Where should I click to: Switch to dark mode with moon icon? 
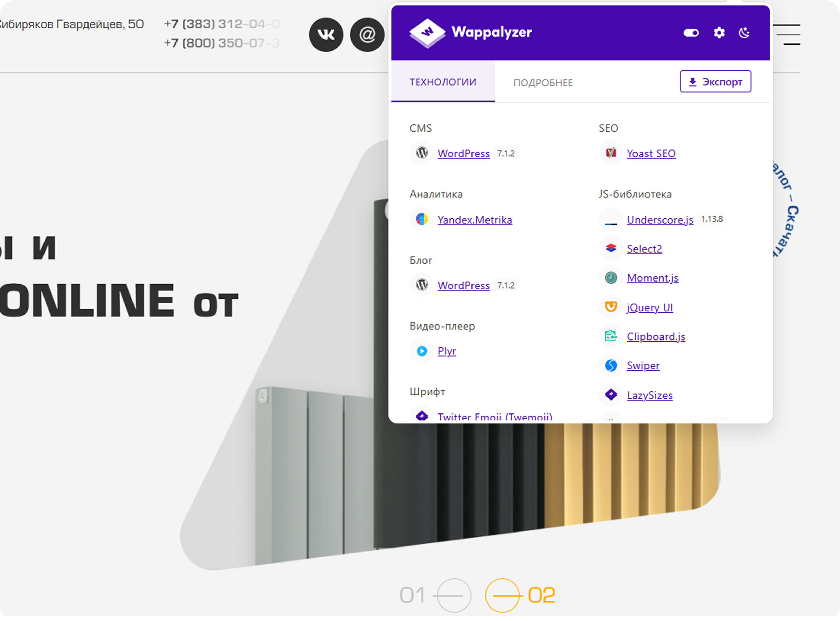(744, 33)
